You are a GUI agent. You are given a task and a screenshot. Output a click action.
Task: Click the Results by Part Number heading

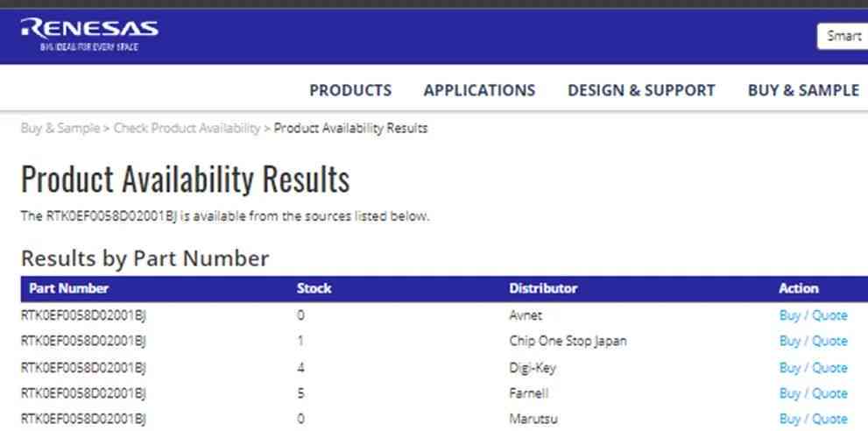[x=145, y=258]
